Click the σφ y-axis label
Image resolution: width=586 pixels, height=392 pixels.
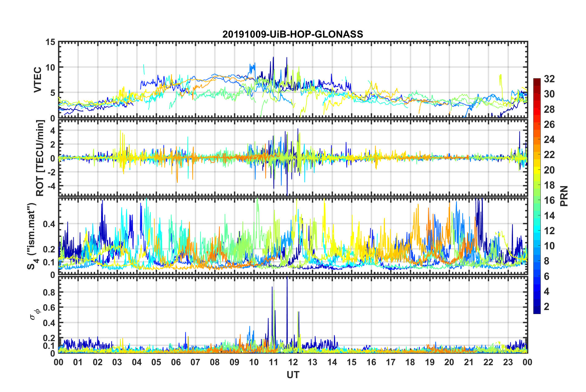(35, 315)
